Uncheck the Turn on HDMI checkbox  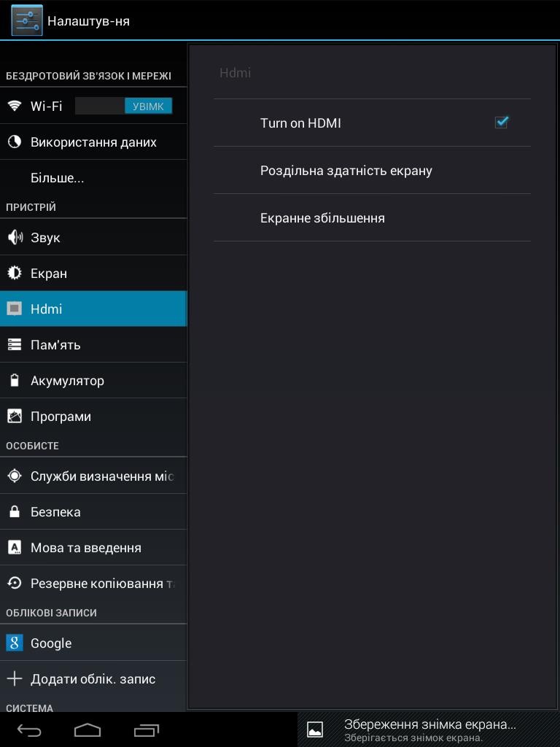point(502,123)
